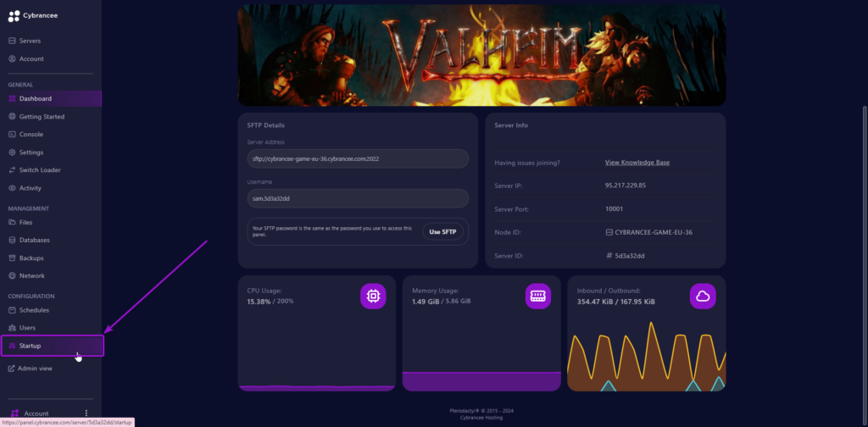This screenshot has height=427, width=868.
Task: Click the Schedules calendar icon
Action: point(13,310)
